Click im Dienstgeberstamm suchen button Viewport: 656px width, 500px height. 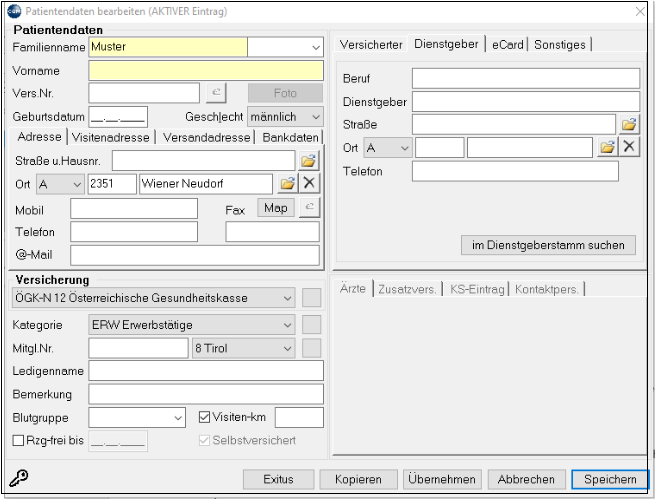[x=548, y=245]
